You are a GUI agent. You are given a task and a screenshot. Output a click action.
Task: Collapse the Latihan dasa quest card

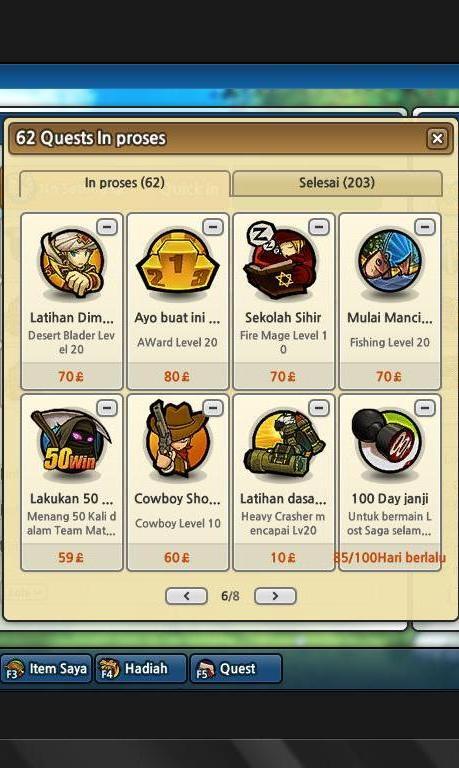[x=318, y=408]
